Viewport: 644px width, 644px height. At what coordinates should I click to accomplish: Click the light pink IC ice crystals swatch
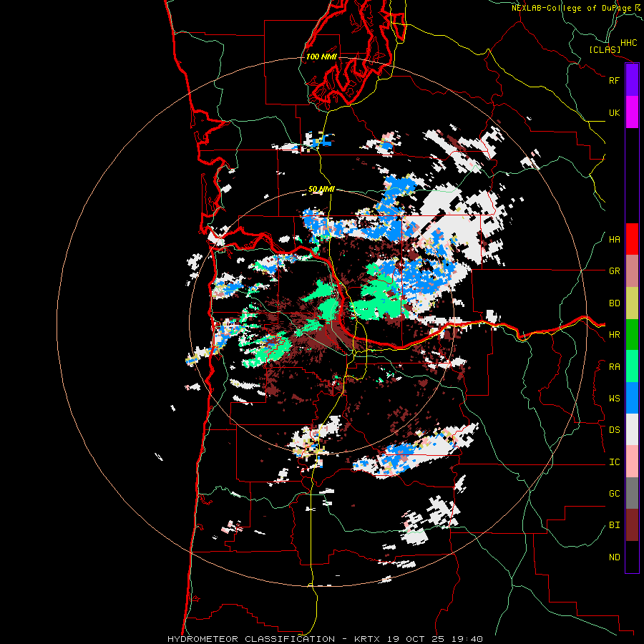point(632,462)
